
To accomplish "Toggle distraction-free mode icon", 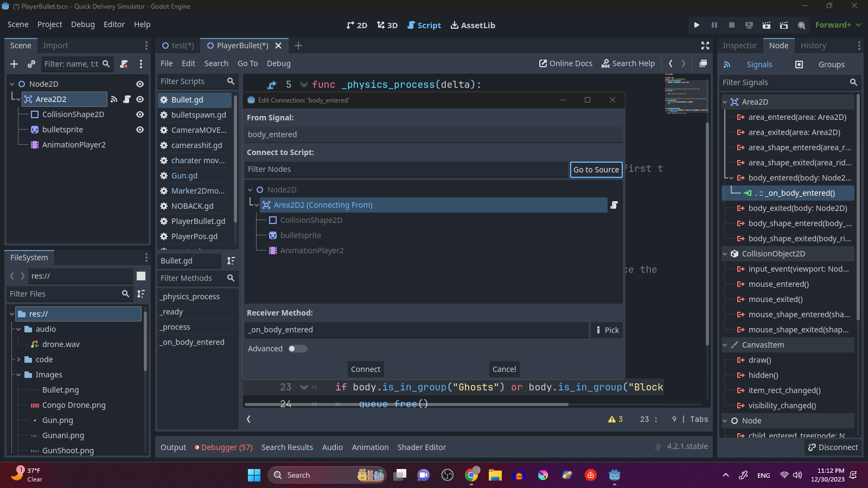I will tap(705, 46).
